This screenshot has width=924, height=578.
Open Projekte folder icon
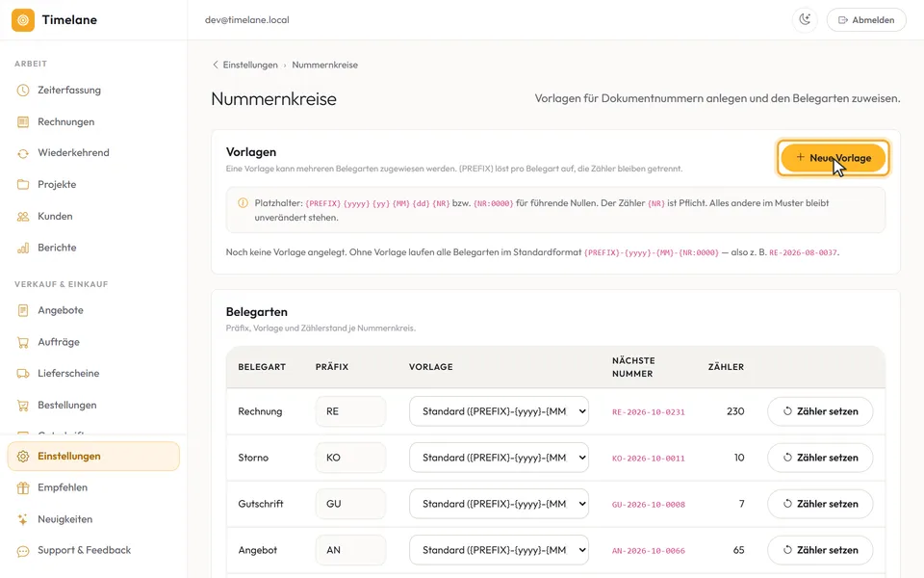click(23, 185)
